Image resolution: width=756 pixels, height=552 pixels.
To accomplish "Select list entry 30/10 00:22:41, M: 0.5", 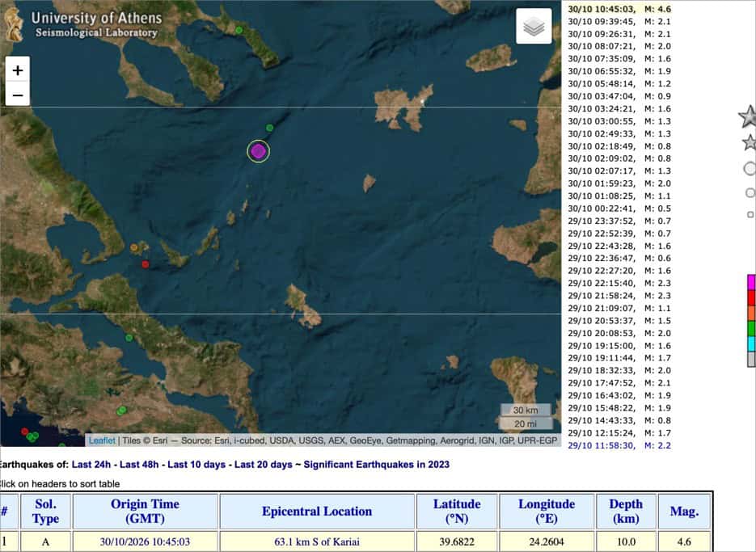I will point(619,209).
